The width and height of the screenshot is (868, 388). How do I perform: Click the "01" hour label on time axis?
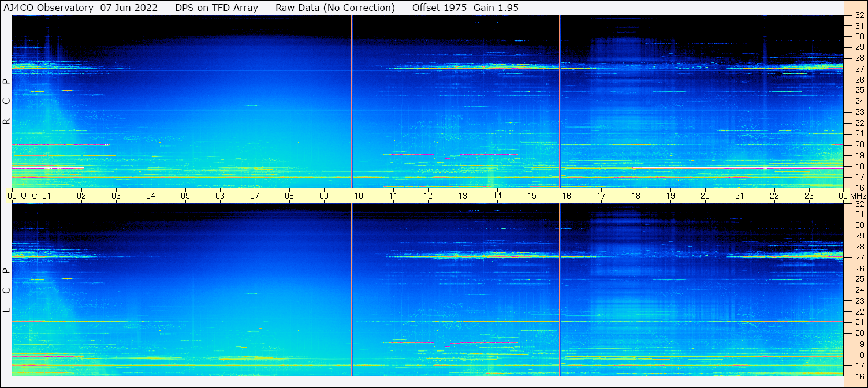[47, 196]
